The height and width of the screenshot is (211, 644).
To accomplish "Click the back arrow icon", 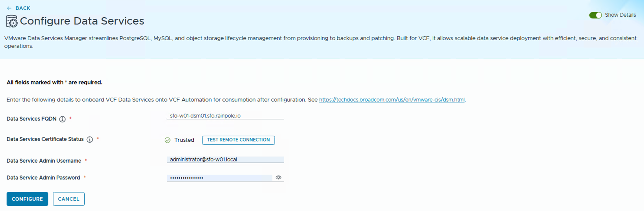I will [9, 8].
